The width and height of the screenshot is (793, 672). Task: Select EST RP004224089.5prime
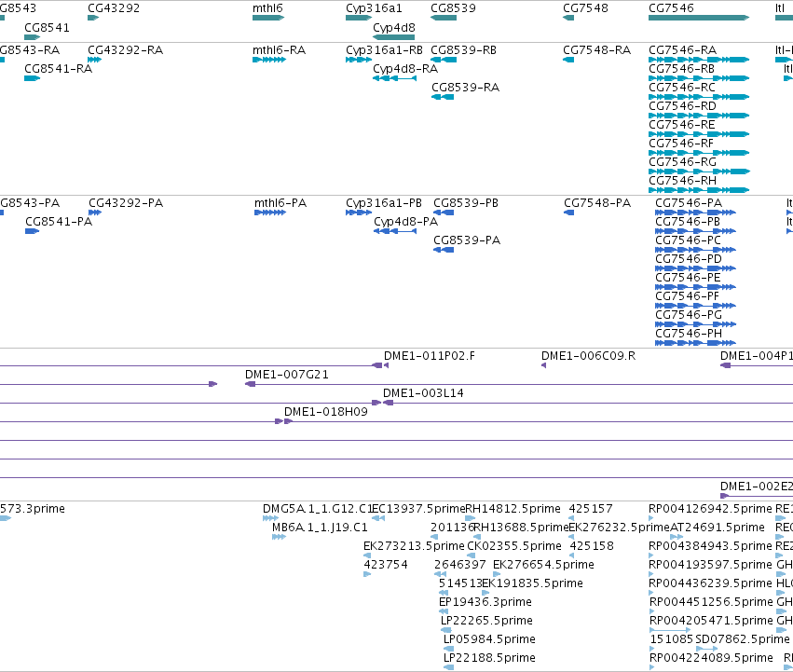711,658
